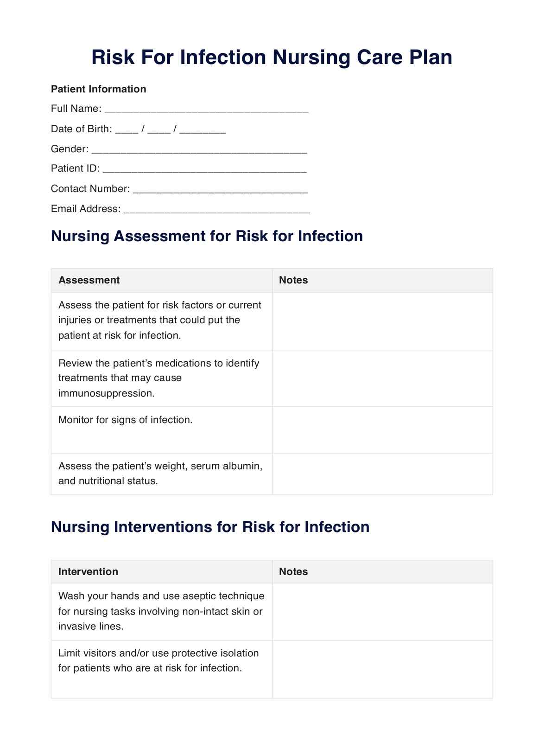Click Notes cell beside medications review row
The height and width of the screenshot is (756, 545).
coord(382,378)
